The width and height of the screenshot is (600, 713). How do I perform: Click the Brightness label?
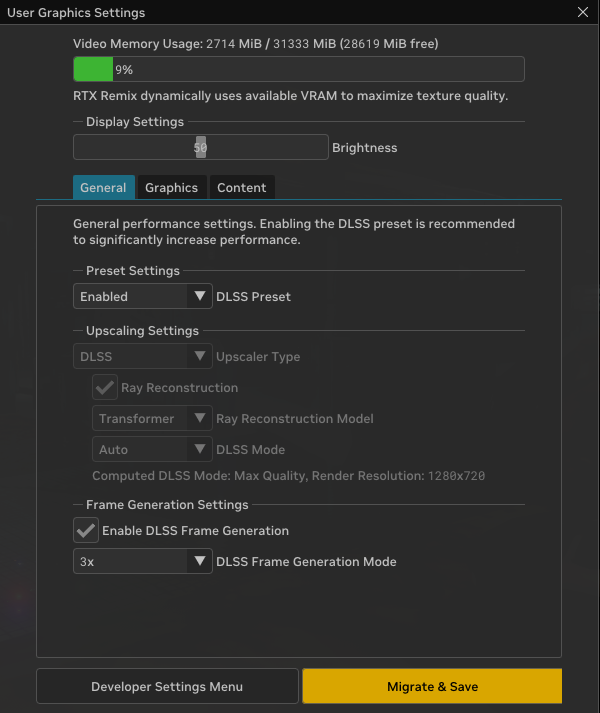[x=364, y=148]
